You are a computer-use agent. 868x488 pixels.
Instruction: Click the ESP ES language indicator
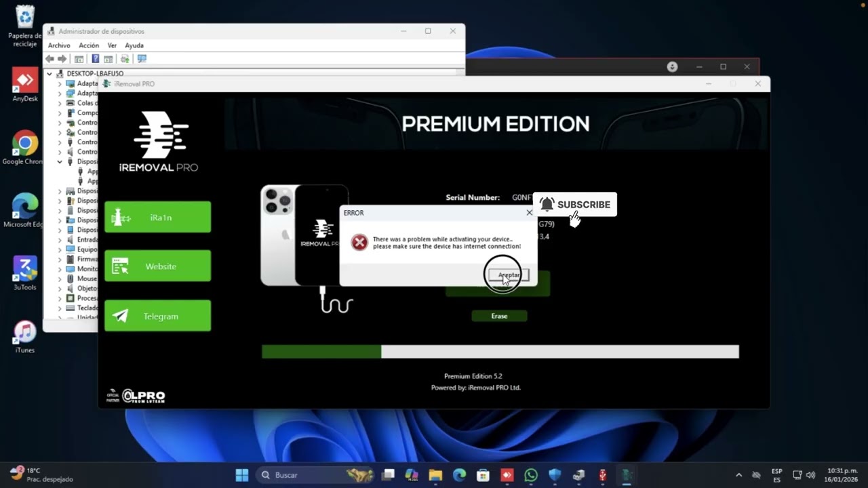tap(777, 475)
